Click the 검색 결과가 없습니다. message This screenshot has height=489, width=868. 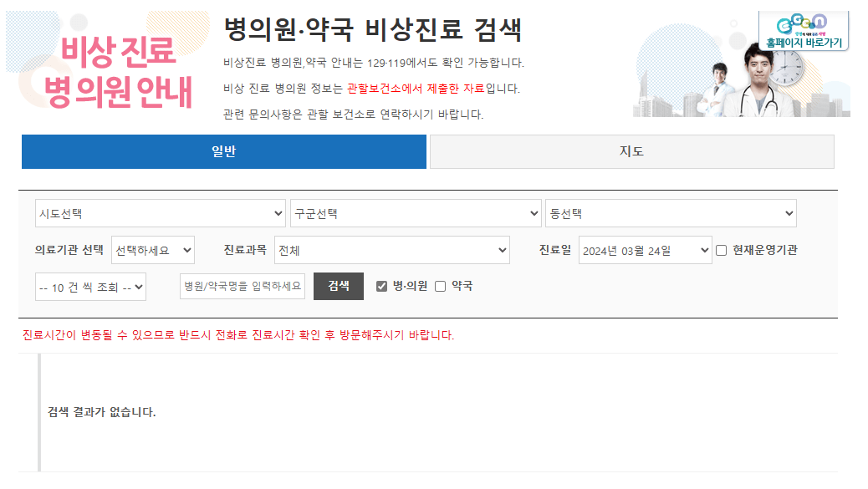point(102,412)
